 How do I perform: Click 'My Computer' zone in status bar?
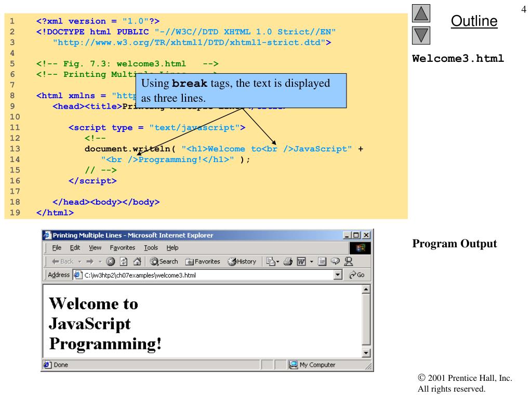tap(317, 365)
